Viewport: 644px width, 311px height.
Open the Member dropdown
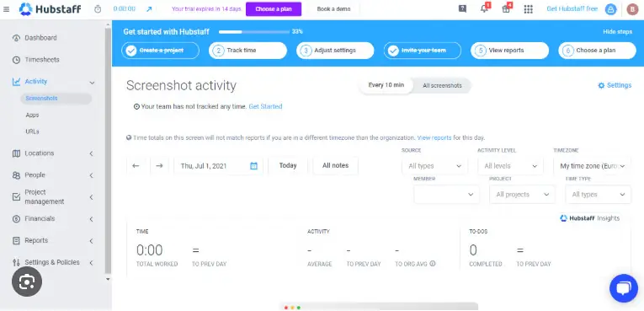(447, 195)
